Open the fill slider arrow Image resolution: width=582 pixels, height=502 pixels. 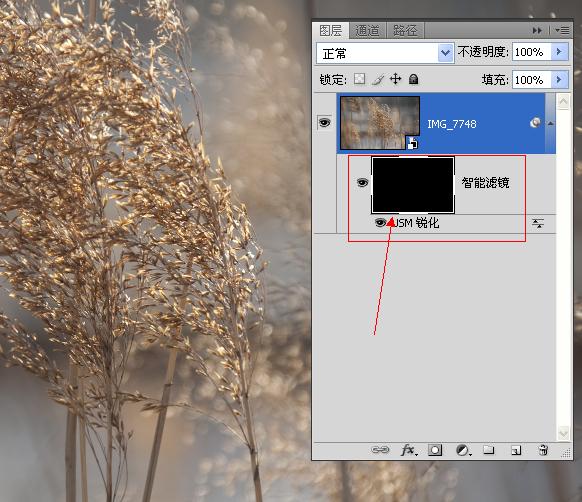[x=559, y=79]
